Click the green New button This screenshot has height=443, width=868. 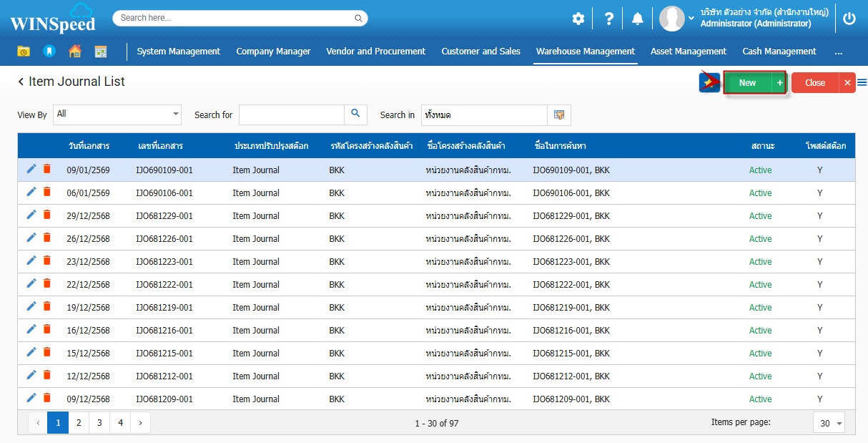pos(747,83)
